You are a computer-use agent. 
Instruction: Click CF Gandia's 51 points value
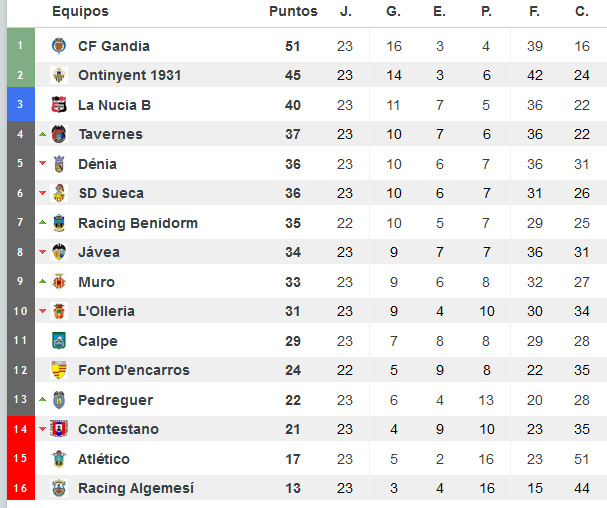pyautogui.click(x=293, y=46)
